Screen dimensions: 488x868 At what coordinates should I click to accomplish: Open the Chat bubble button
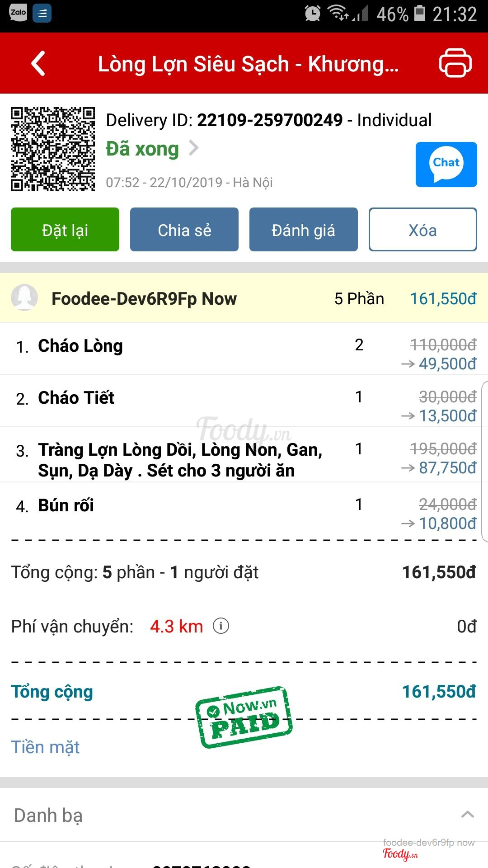[x=446, y=165]
